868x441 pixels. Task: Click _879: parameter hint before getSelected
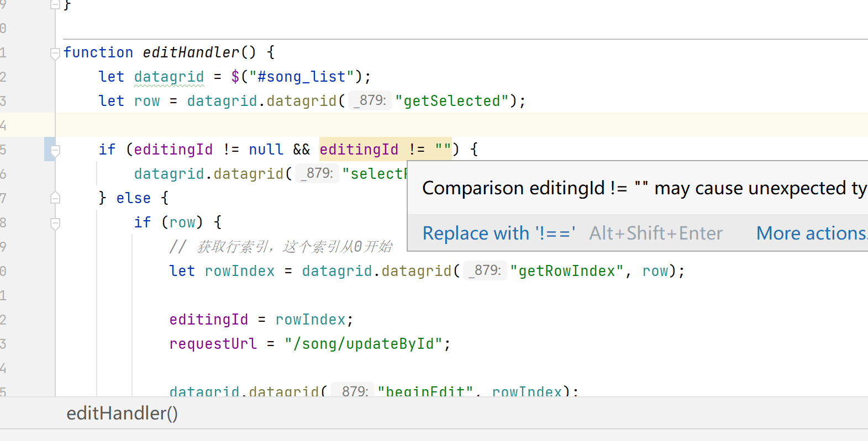pos(370,100)
